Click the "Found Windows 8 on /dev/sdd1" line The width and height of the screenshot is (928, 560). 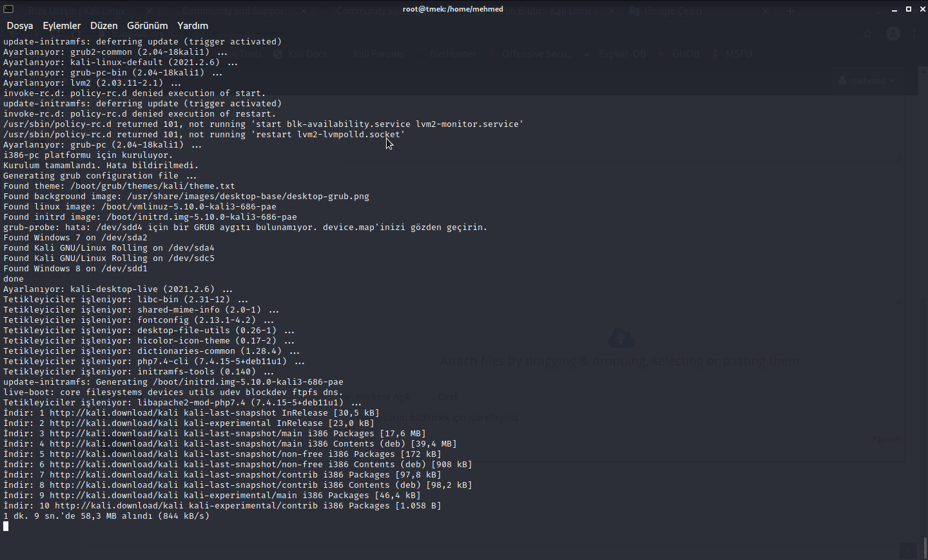click(x=75, y=269)
